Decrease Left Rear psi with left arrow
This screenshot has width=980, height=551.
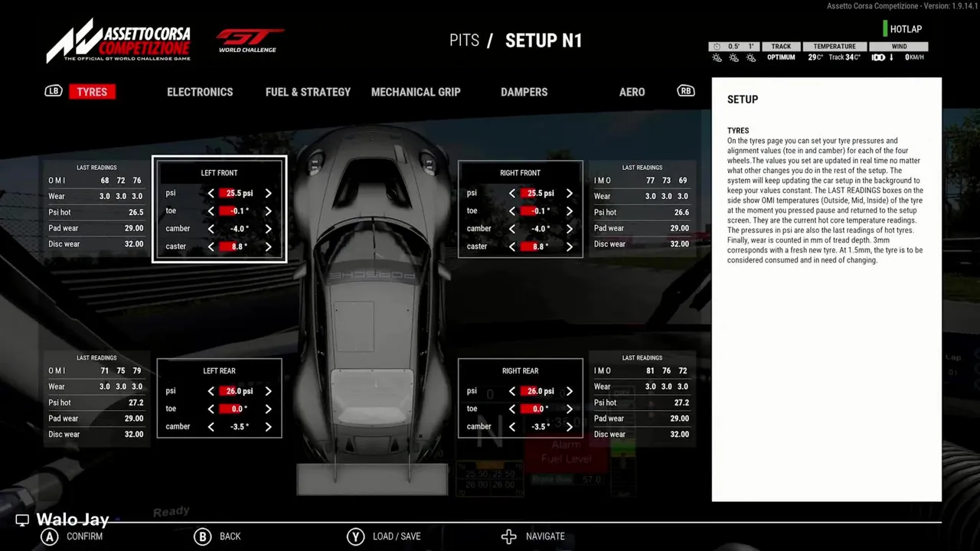coord(211,391)
